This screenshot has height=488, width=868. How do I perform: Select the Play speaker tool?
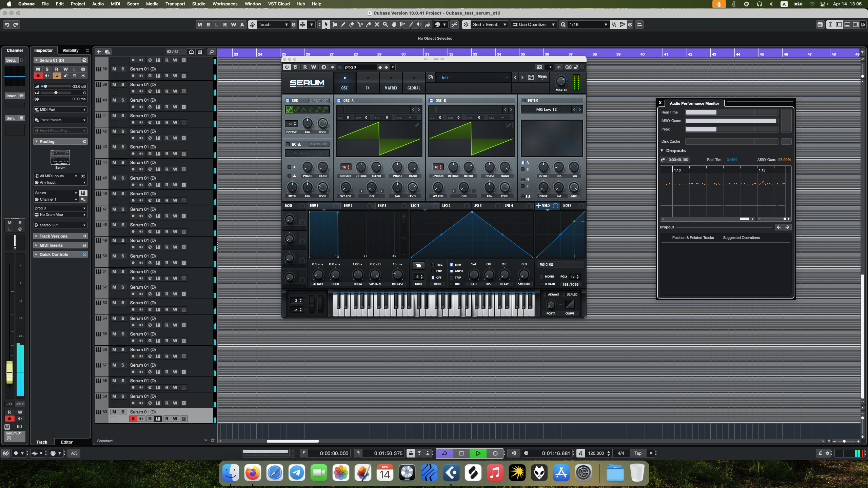(x=419, y=24)
